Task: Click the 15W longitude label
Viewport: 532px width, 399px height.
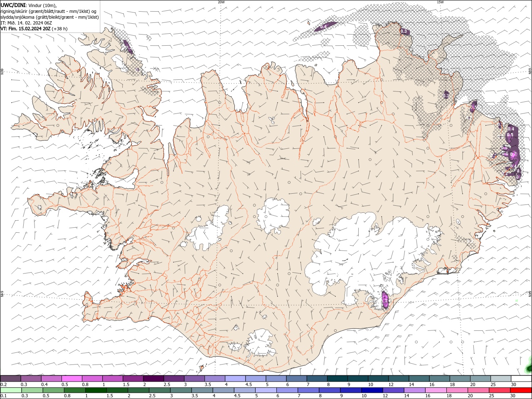Action: 440,2
